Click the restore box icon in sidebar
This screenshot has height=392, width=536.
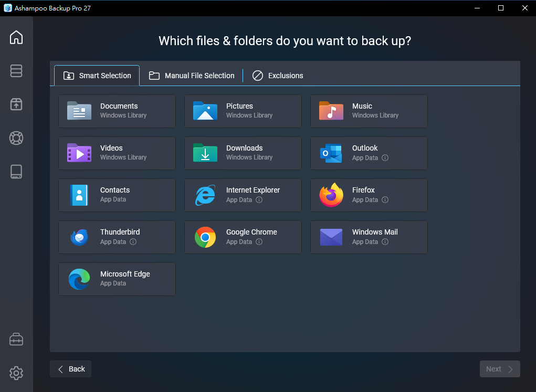click(16, 104)
